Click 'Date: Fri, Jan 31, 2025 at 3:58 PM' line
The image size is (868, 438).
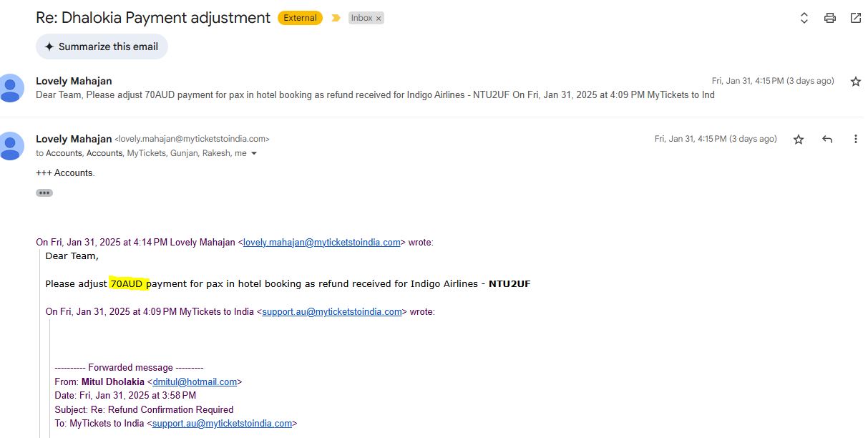pos(125,396)
